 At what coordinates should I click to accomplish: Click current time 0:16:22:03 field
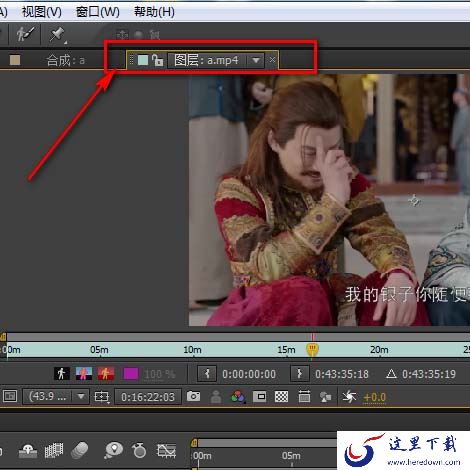tap(148, 397)
